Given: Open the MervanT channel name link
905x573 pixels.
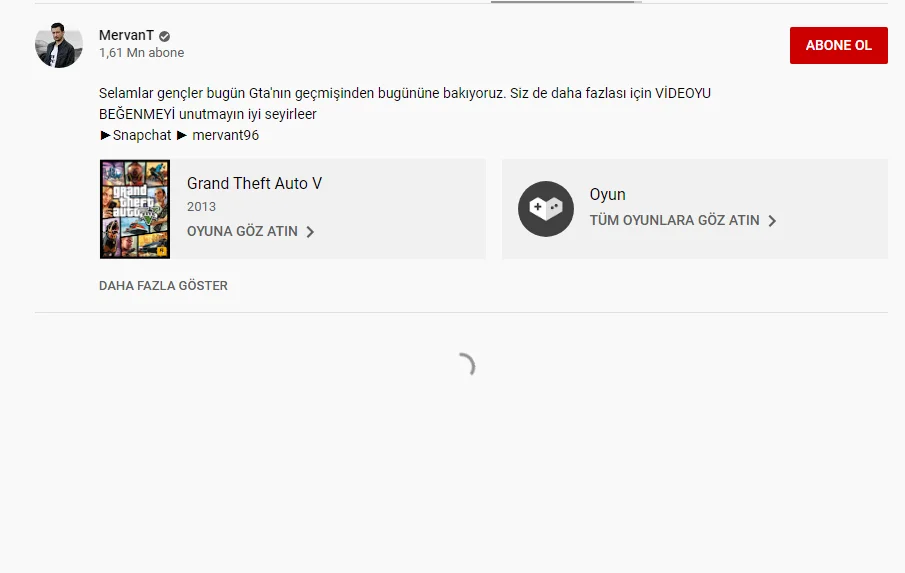Looking at the screenshot, I should point(126,35).
